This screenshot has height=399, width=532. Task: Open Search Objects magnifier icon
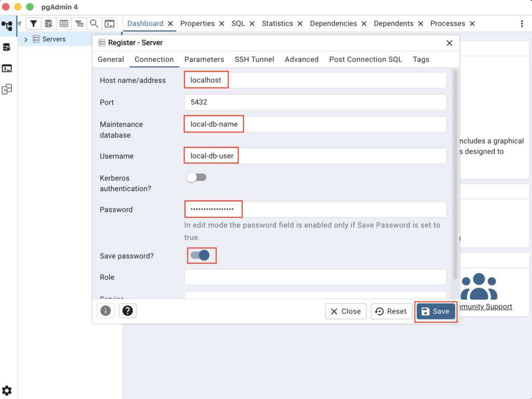(x=94, y=23)
